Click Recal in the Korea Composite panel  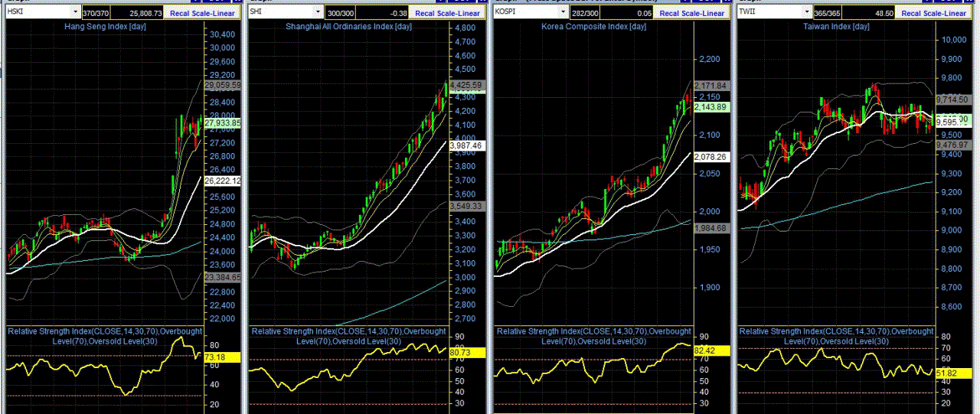pos(670,13)
